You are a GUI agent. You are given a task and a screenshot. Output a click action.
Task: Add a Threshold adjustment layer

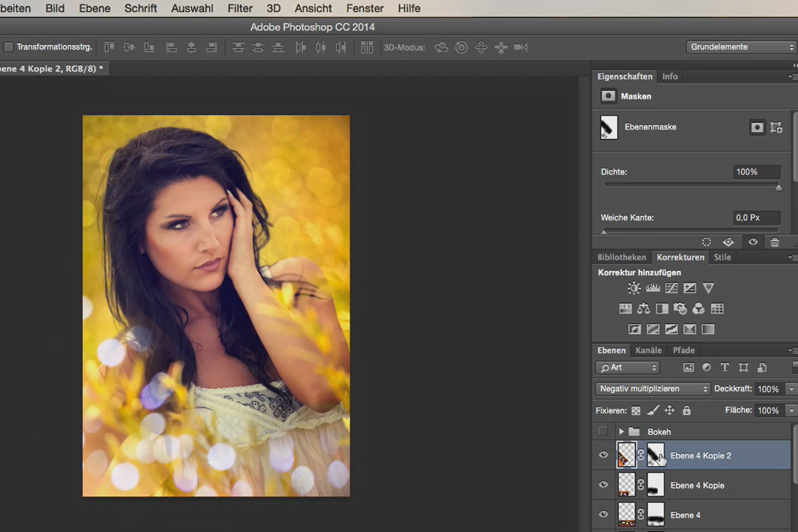(x=671, y=329)
